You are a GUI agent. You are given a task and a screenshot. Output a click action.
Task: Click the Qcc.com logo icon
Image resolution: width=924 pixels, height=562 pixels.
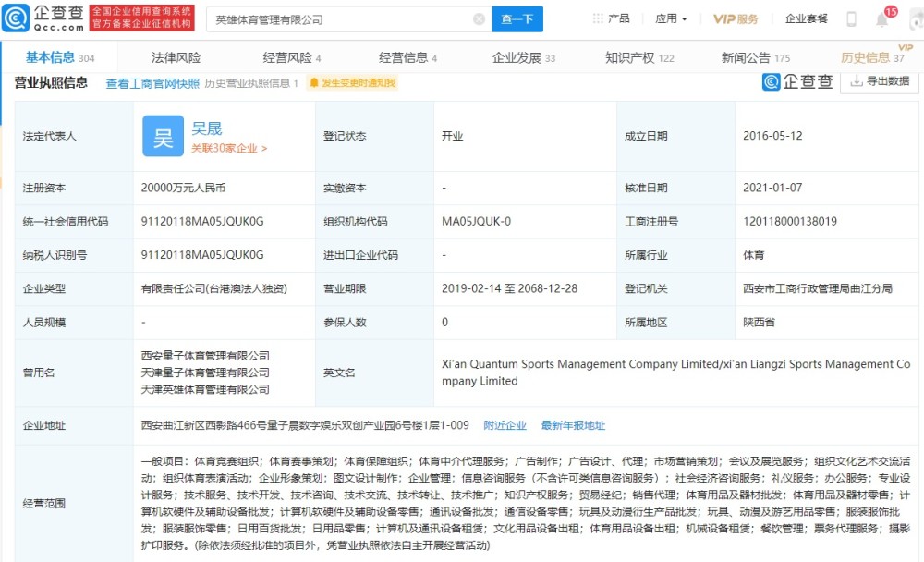coord(16,18)
